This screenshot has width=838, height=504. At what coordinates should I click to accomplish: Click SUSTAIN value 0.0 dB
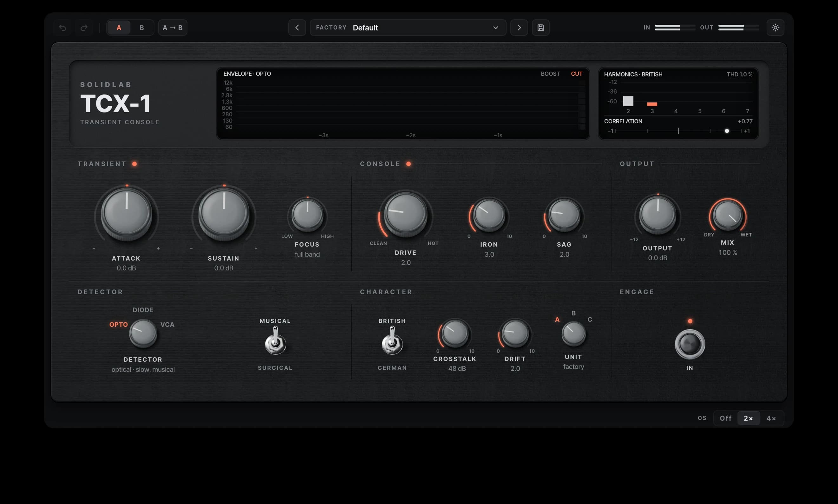click(224, 268)
